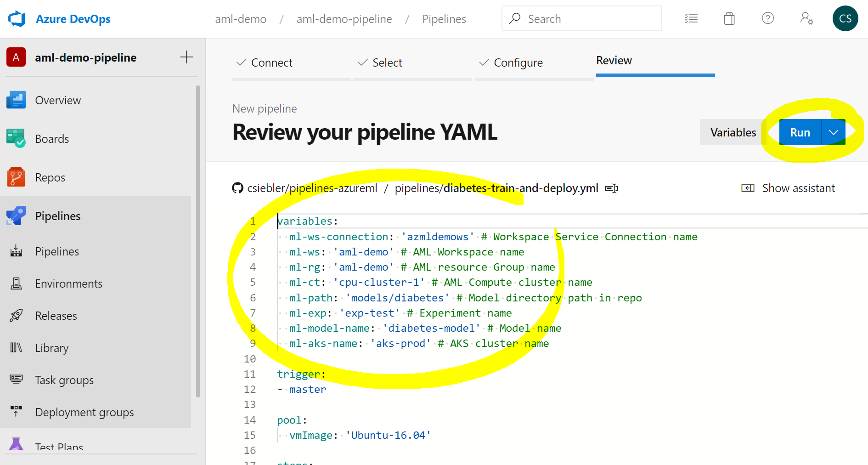Screen dimensions: 868x465
Task: Open Repos in the sidebar
Action: pos(96,177)
